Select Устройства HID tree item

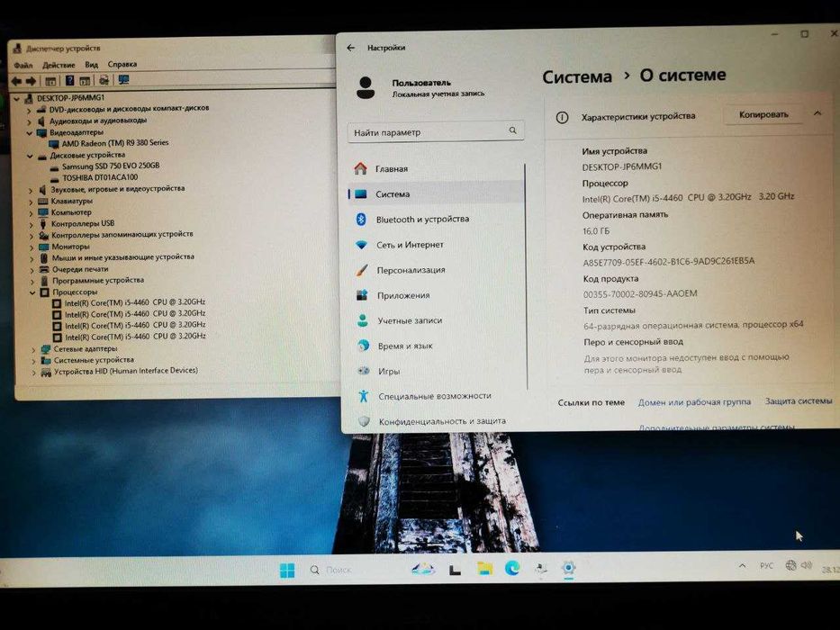[x=126, y=371]
